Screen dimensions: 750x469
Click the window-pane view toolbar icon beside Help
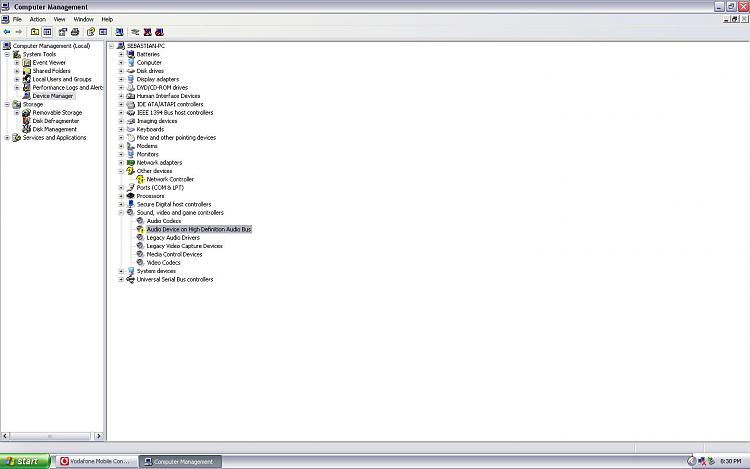click(103, 32)
